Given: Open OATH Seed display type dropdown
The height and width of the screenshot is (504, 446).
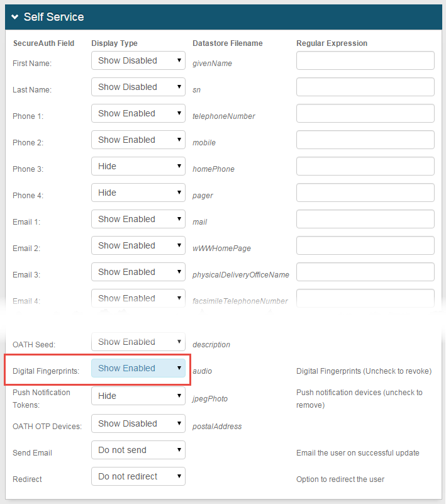Looking at the screenshot, I should [138, 342].
